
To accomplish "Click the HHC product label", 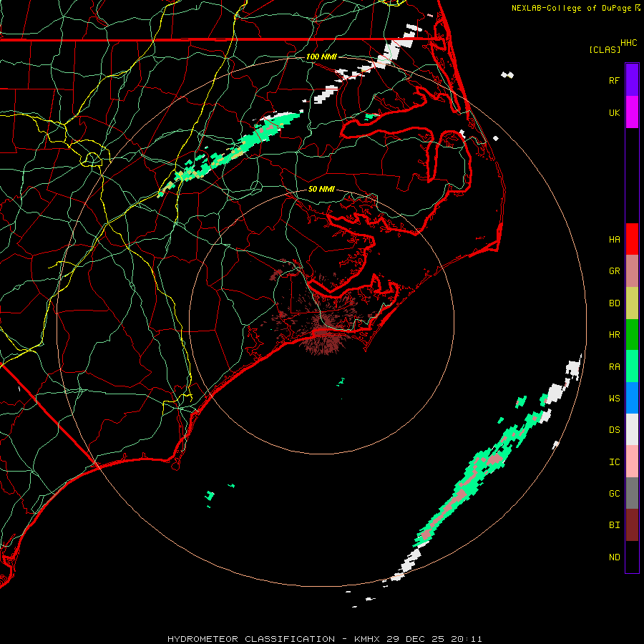I will pos(628,43).
